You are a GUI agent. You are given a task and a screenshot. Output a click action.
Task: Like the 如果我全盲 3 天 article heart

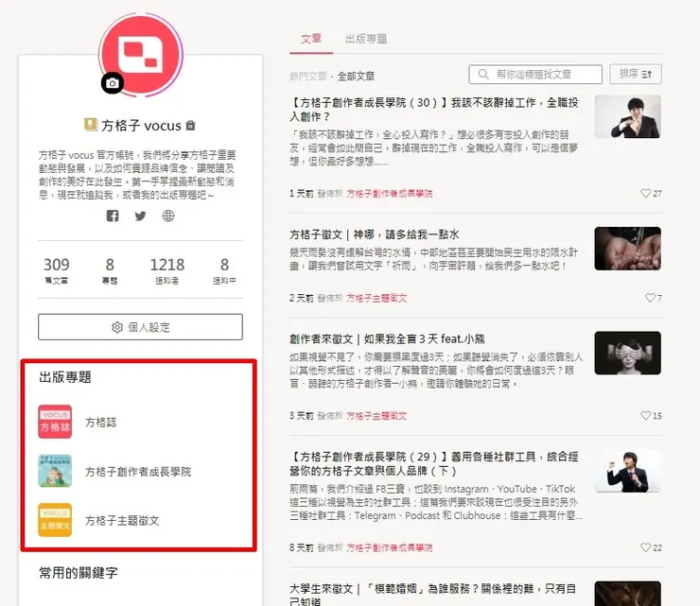(x=645, y=415)
